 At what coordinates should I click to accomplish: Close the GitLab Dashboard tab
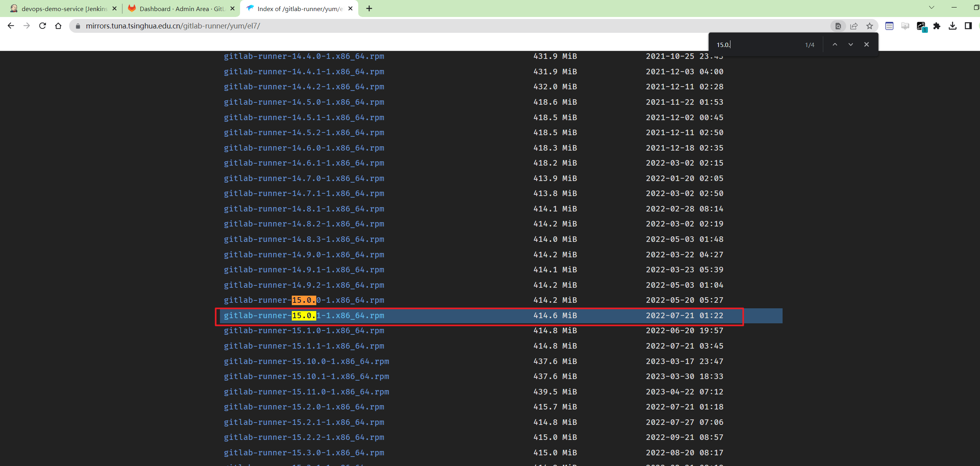click(233, 8)
